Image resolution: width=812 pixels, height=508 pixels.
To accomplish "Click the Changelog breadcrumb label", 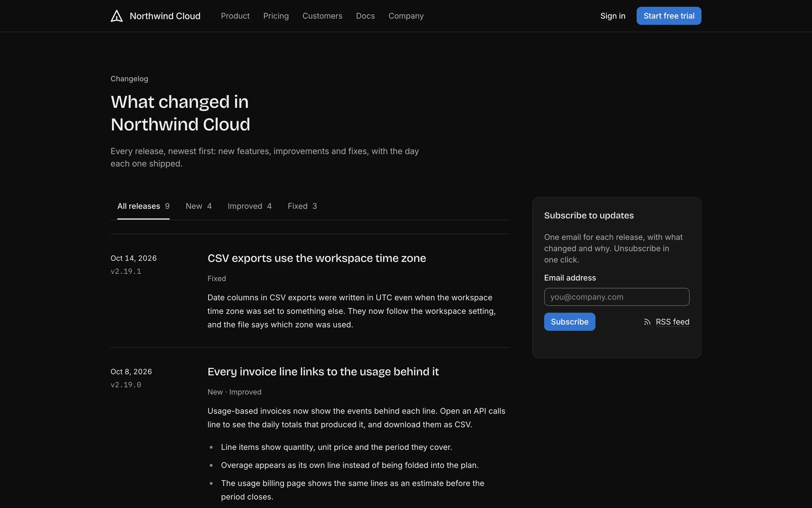I will click(x=129, y=79).
